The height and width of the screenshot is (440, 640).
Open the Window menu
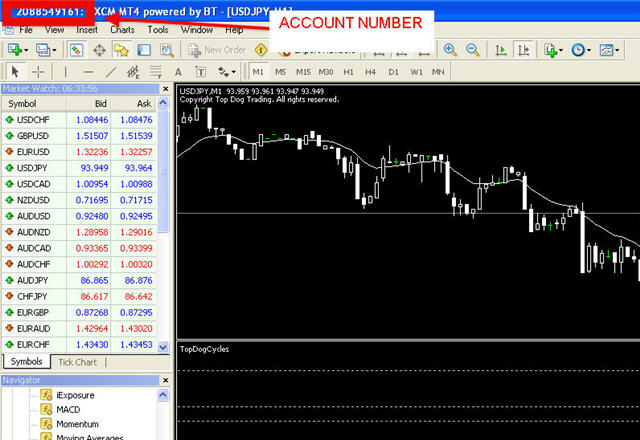click(x=197, y=30)
